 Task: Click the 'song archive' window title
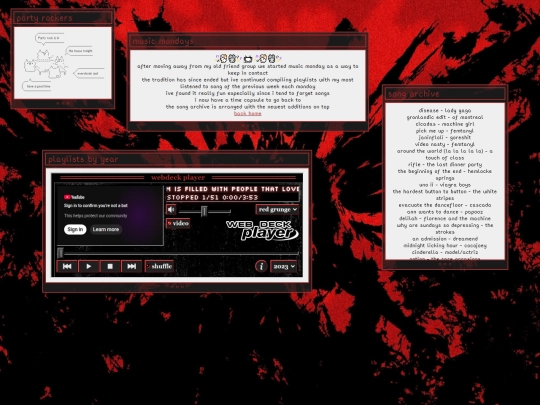coord(414,94)
